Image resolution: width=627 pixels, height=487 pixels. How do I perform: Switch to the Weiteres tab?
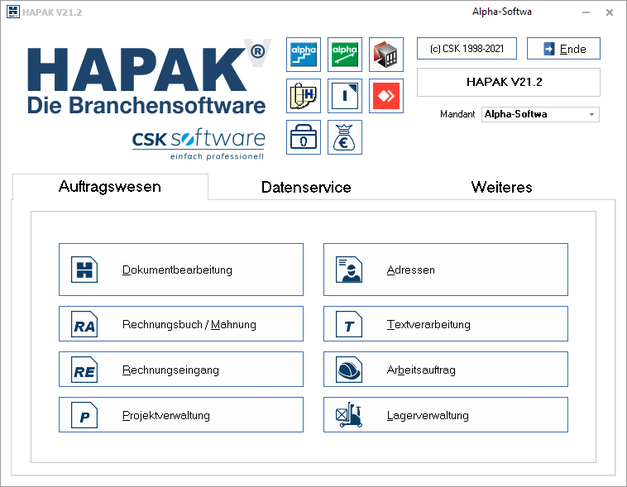click(x=501, y=188)
